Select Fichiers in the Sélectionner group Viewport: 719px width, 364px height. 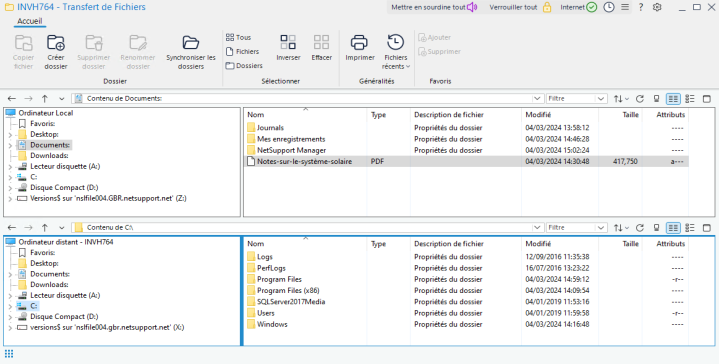click(243, 52)
